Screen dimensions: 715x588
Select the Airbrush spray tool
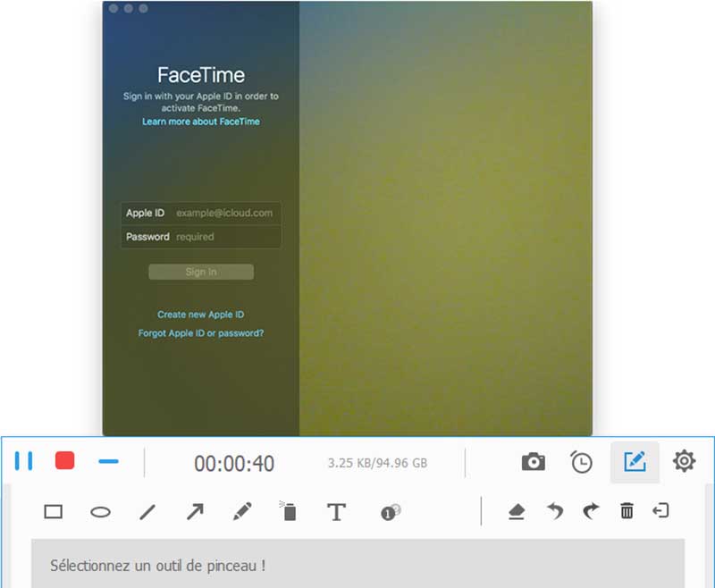[290, 512]
